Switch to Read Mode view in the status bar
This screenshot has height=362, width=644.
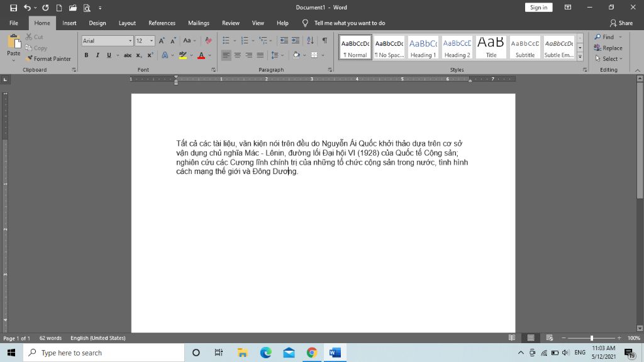(512, 337)
